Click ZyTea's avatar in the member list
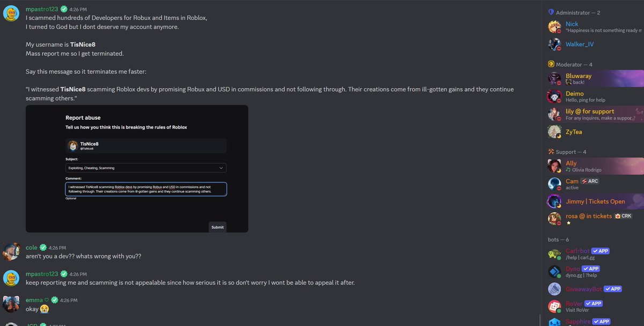The width and height of the screenshot is (644, 326). pyautogui.click(x=554, y=132)
